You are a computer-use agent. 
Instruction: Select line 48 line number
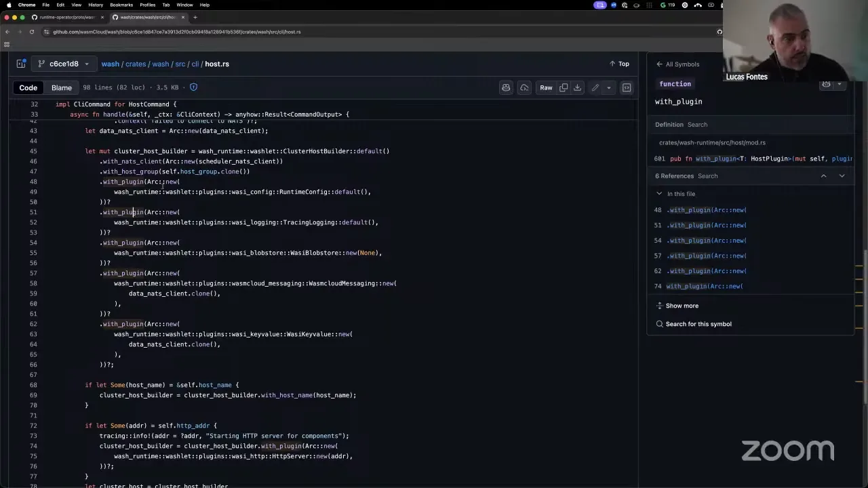coord(33,182)
